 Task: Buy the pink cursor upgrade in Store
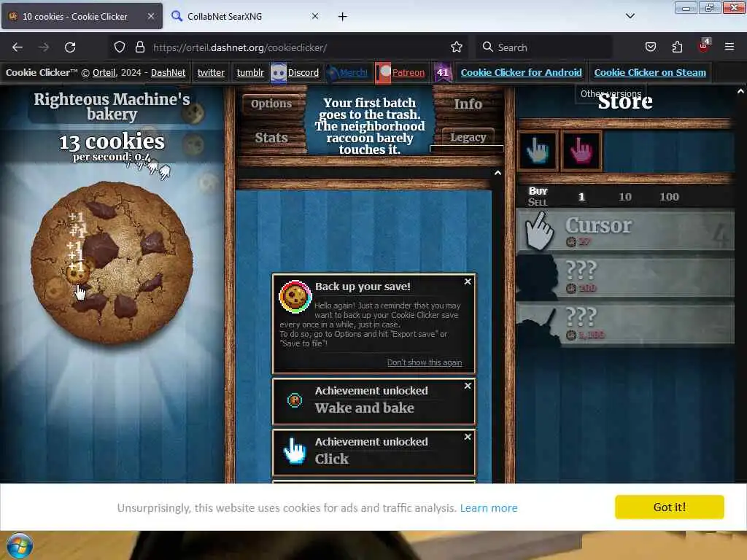point(581,150)
